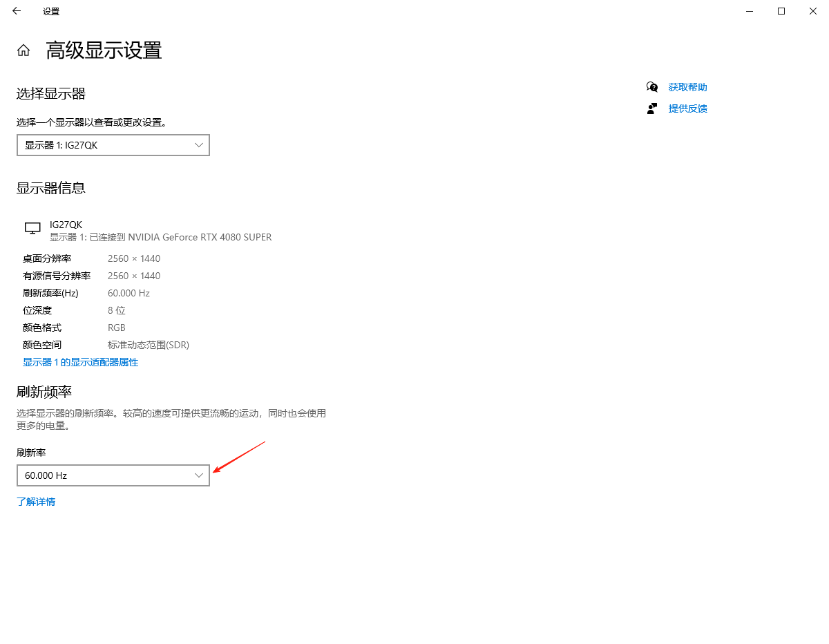This screenshot has height=644, width=829.
Task: Click the back arrow in title bar
Action: pos(17,11)
